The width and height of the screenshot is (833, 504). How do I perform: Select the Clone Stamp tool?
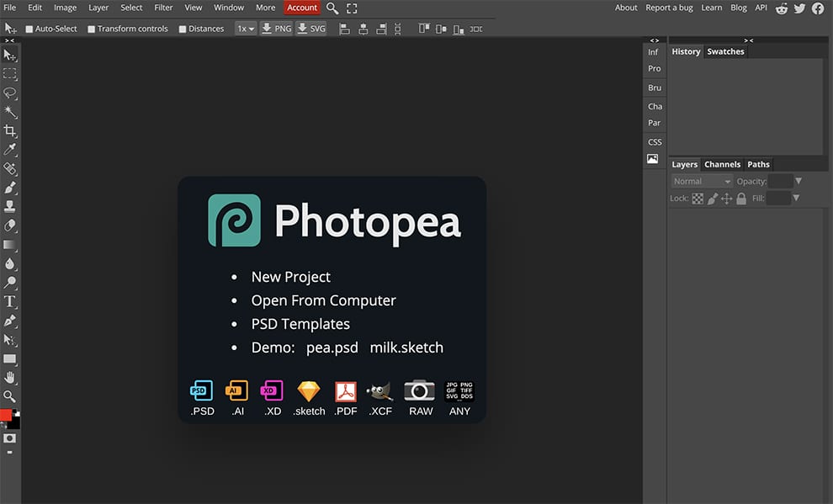(x=9, y=207)
